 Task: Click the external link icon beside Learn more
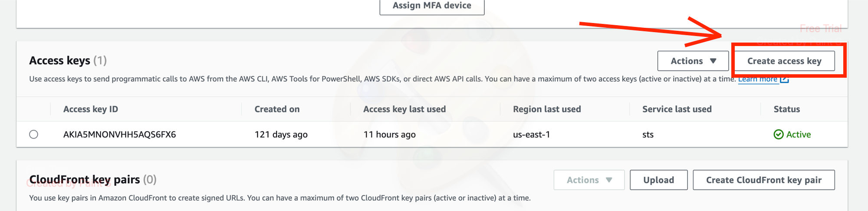[x=784, y=79]
